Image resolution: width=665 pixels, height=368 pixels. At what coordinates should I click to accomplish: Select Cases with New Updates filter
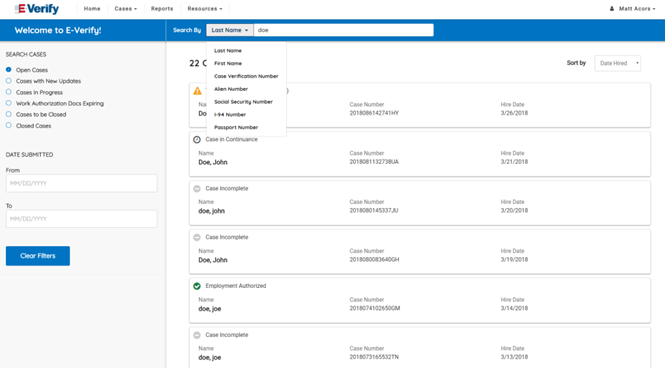(x=8, y=81)
